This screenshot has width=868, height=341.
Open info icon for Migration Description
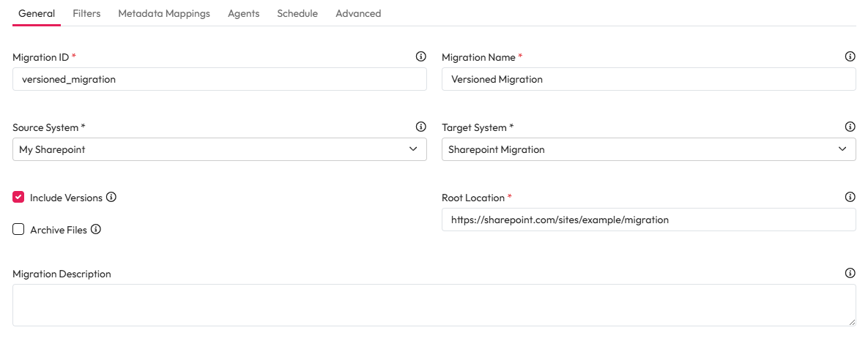(850, 273)
